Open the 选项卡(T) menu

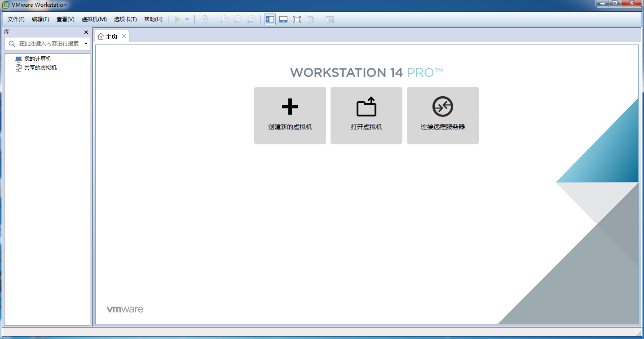click(125, 19)
